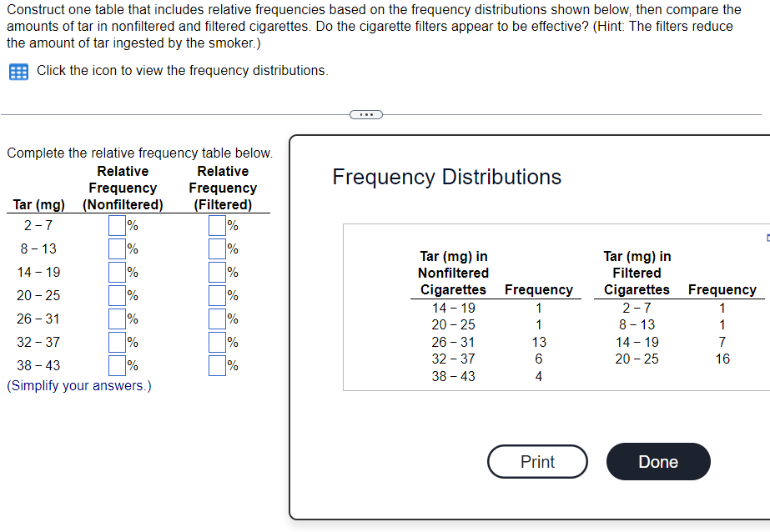Fill nonfiltered percentage for 14–19 mg
Viewport: 770px width, 532px height.
click(x=117, y=273)
